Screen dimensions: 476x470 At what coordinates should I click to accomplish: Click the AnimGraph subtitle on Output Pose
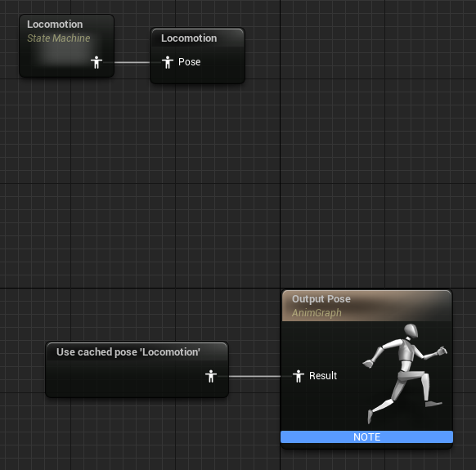[x=317, y=313]
